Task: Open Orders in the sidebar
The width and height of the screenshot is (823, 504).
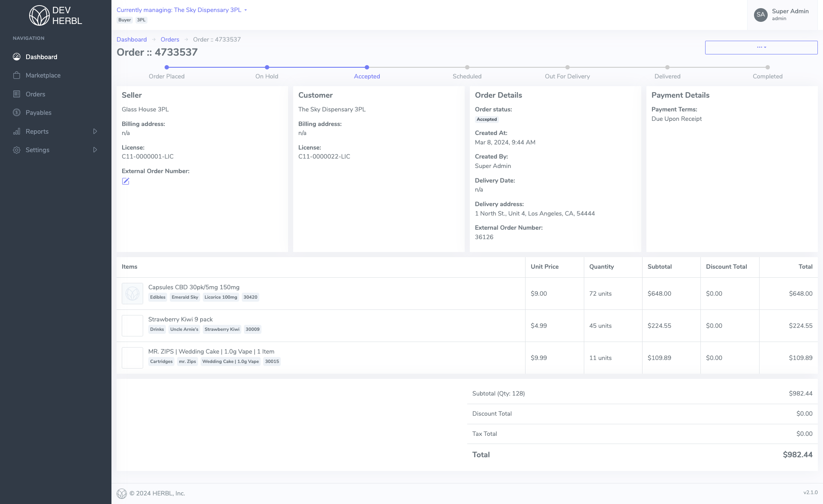Action: [x=56, y=94]
